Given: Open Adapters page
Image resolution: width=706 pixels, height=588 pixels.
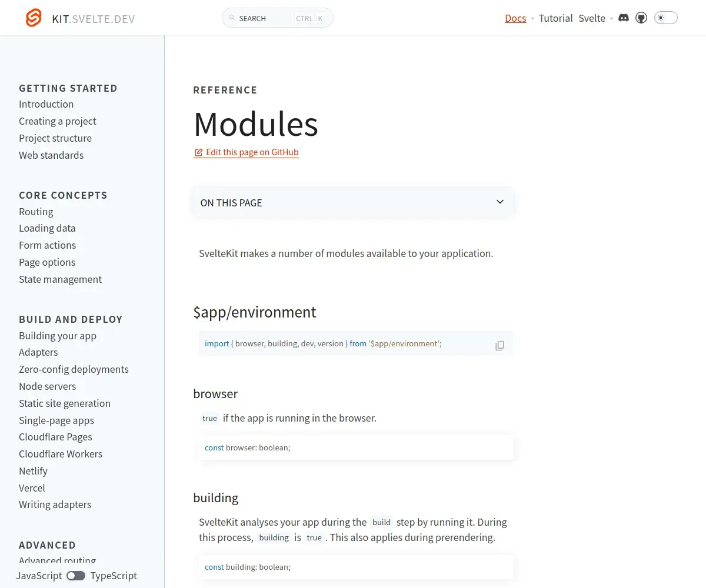Looking at the screenshot, I should [38, 352].
